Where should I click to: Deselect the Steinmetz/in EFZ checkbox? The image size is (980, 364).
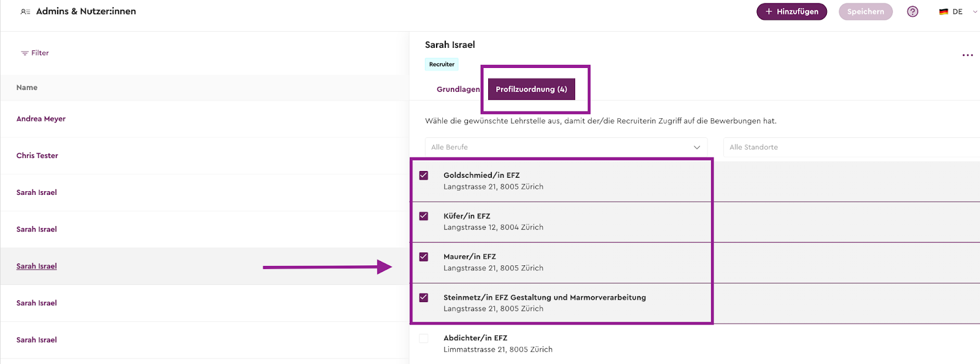click(x=424, y=298)
